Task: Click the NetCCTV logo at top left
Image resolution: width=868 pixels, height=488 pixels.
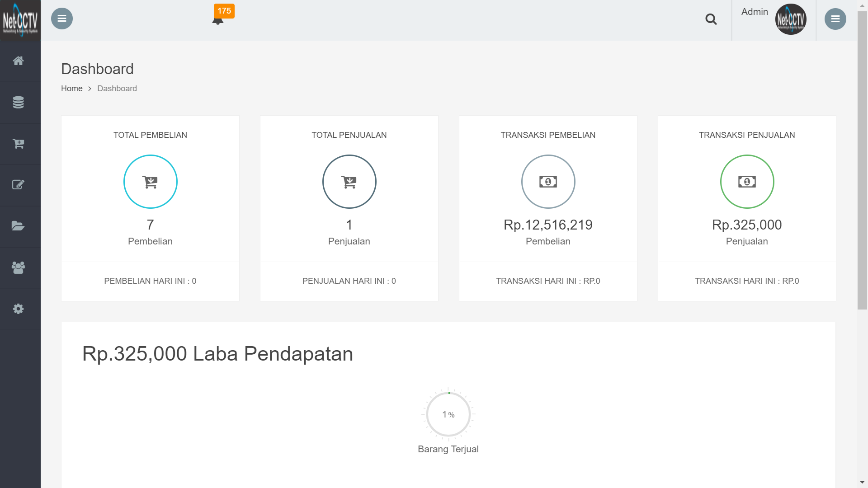Action: click(20, 20)
